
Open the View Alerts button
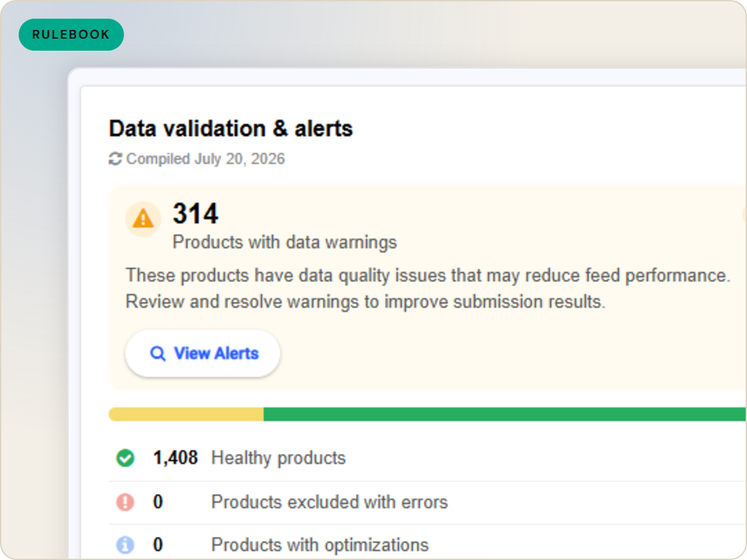pos(203,353)
